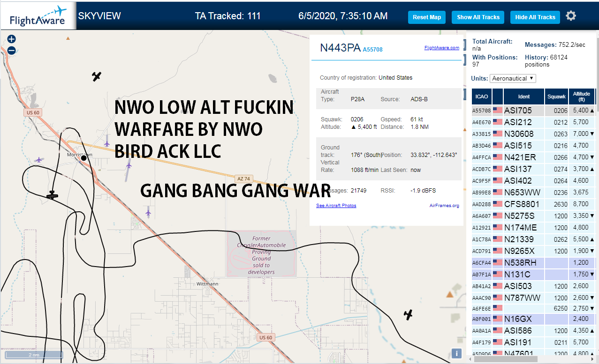Select the ASI191 row
The height and width of the screenshot is (364, 599).
click(534, 342)
